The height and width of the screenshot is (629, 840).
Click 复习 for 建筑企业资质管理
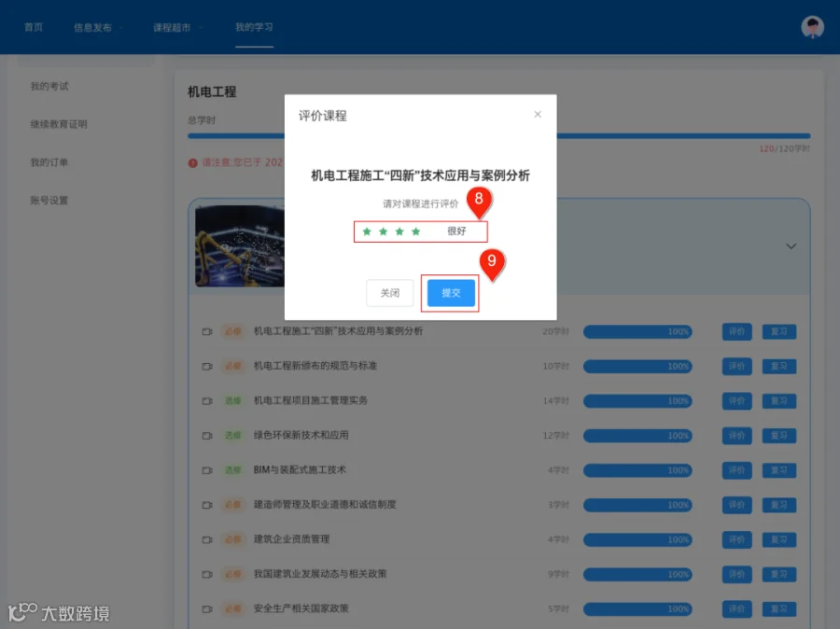[779, 539]
